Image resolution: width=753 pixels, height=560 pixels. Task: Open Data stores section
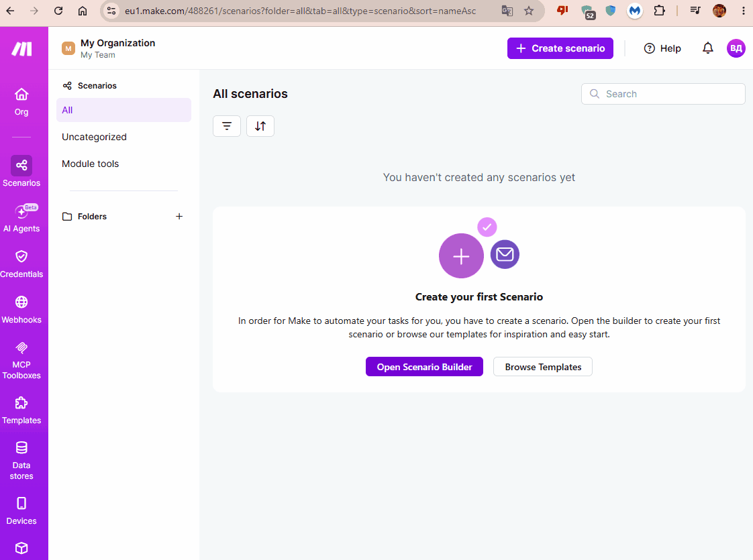pyautogui.click(x=21, y=461)
